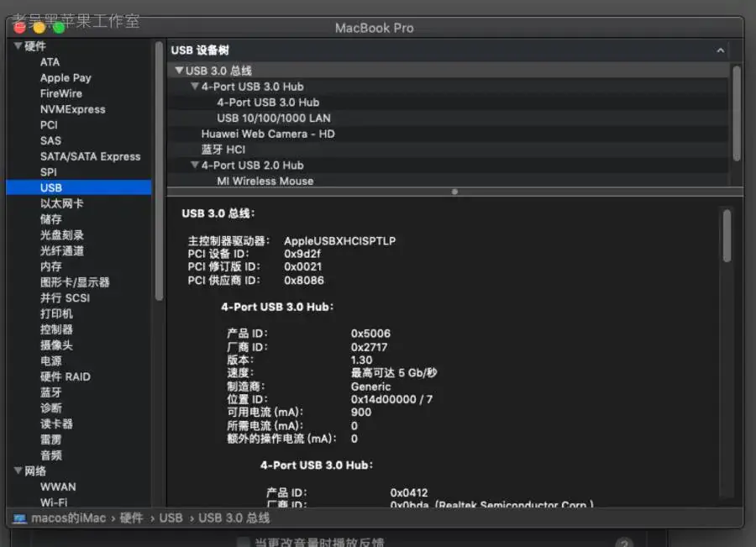Select FireWire in the sidebar
The width and height of the screenshot is (756, 547).
(x=61, y=93)
